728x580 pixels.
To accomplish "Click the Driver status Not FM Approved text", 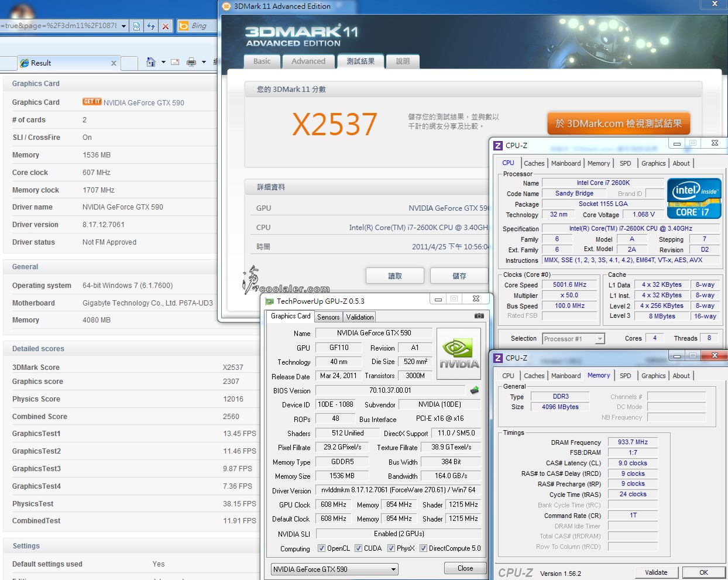I will pyautogui.click(x=109, y=242).
